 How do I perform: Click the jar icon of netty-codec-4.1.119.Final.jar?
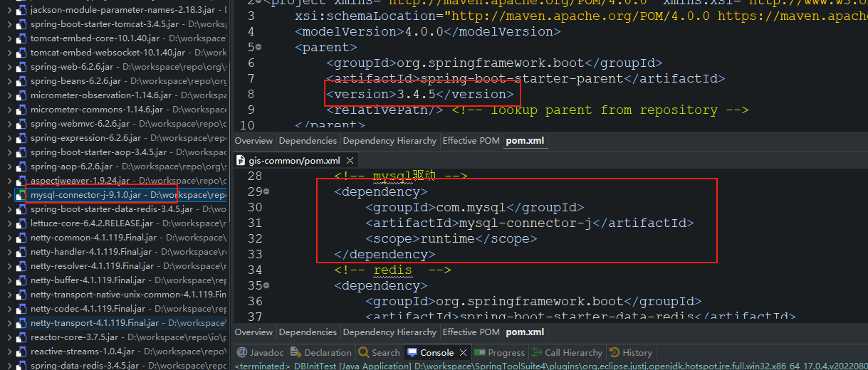[21, 309]
